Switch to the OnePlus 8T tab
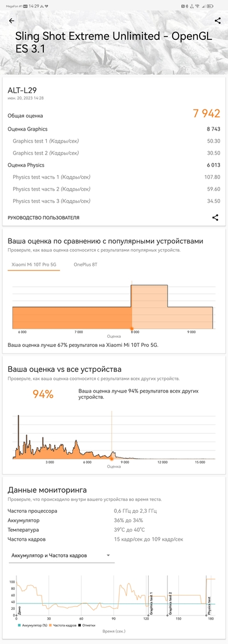 point(85,265)
